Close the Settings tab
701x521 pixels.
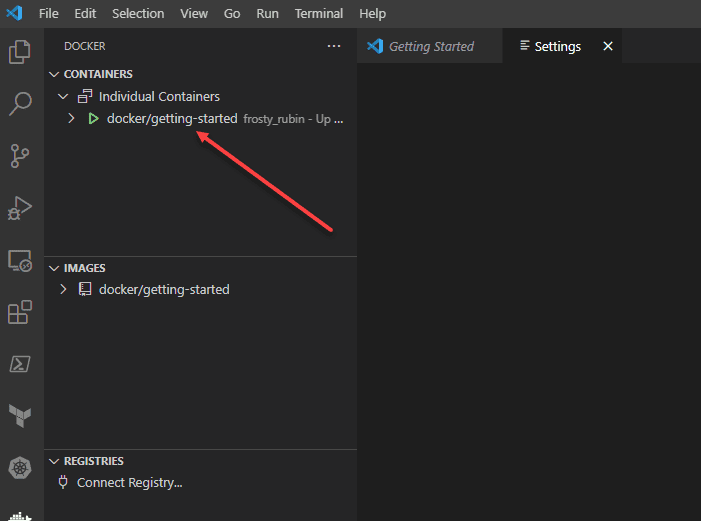pyautogui.click(x=608, y=46)
